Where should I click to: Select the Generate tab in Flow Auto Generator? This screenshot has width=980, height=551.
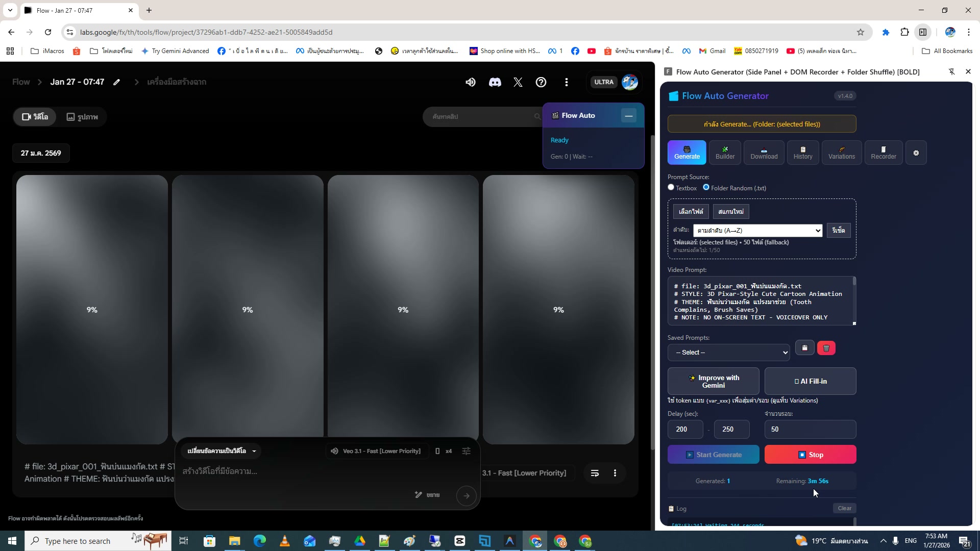pos(687,153)
